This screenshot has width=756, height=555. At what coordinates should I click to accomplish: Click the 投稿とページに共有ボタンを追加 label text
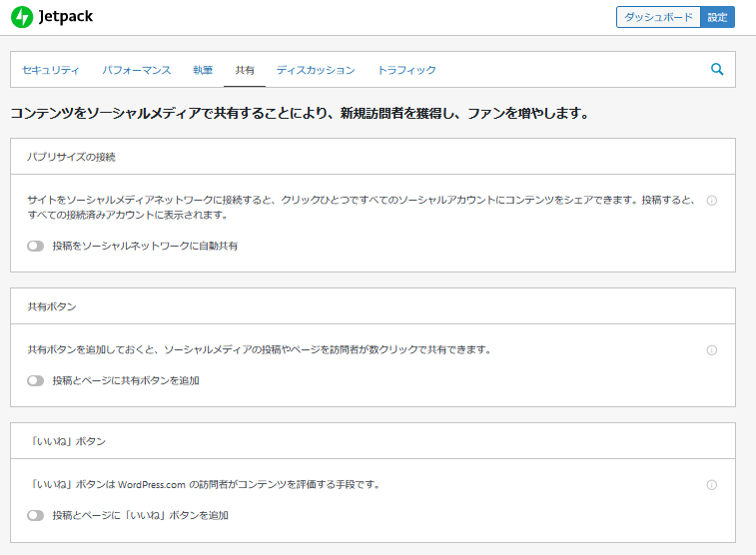coord(126,380)
